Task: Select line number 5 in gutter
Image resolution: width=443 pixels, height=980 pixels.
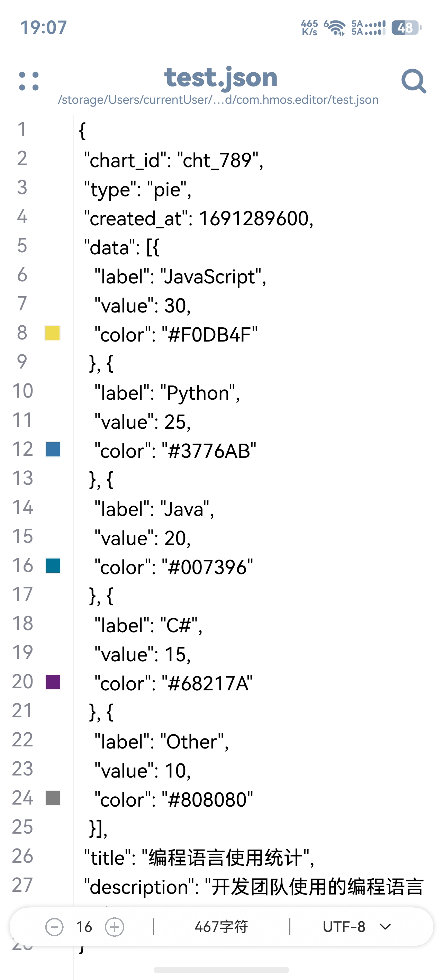Action: click(x=22, y=245)
